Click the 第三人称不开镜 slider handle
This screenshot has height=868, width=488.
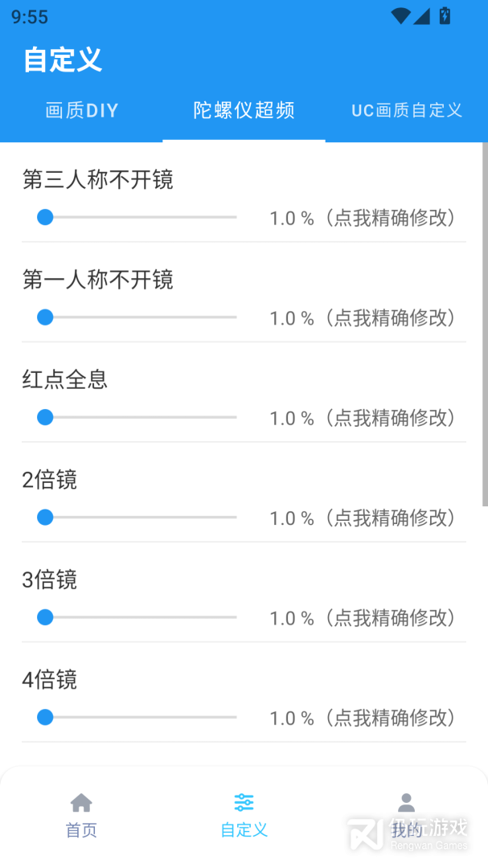coord(45,217)
